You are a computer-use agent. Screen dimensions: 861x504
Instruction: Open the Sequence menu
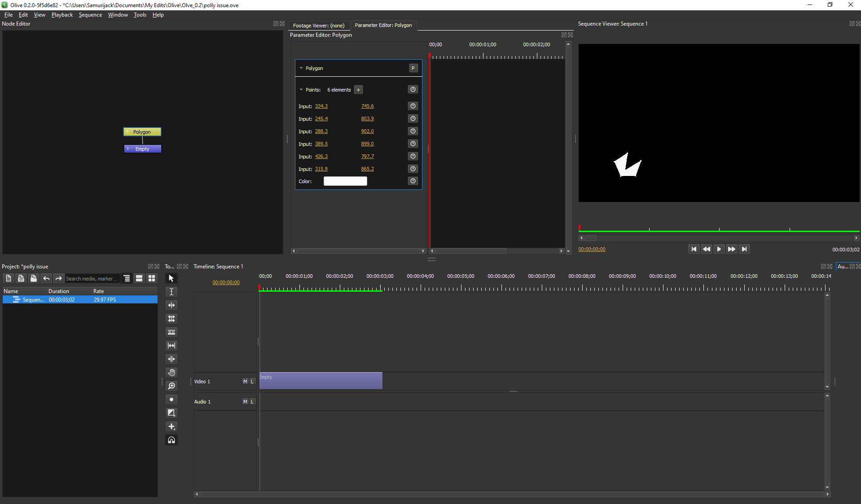(90, 15)
